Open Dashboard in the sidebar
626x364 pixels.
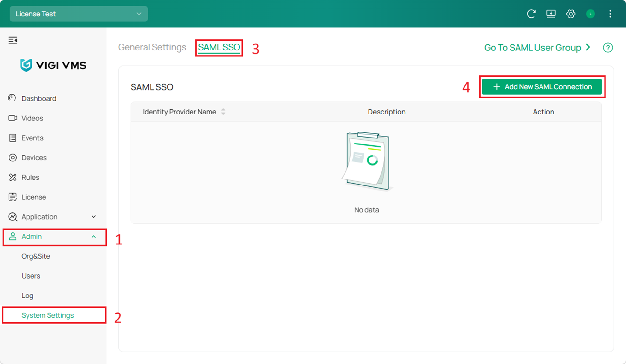click(39, 98)
